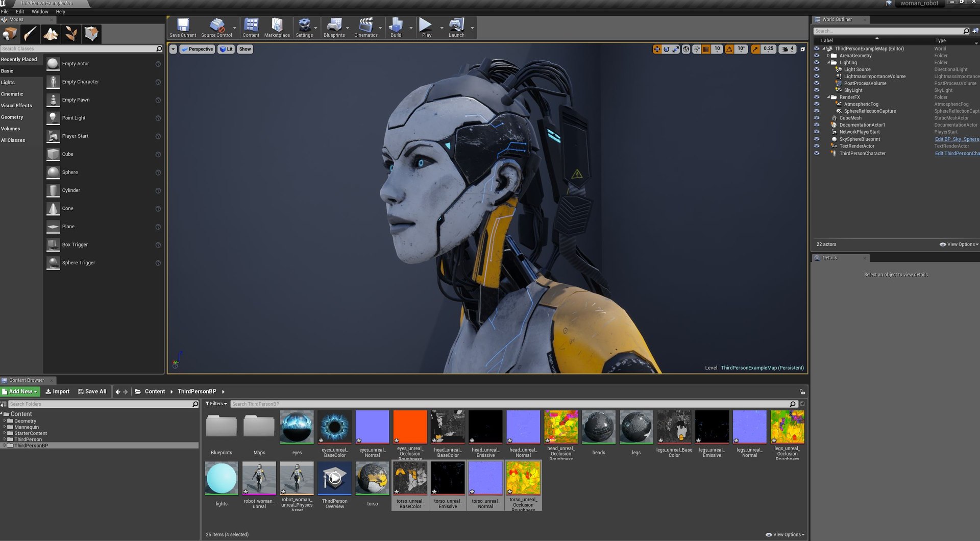Select the Landscape mode icon
The image size is (980, 541).
coord(51,34)
